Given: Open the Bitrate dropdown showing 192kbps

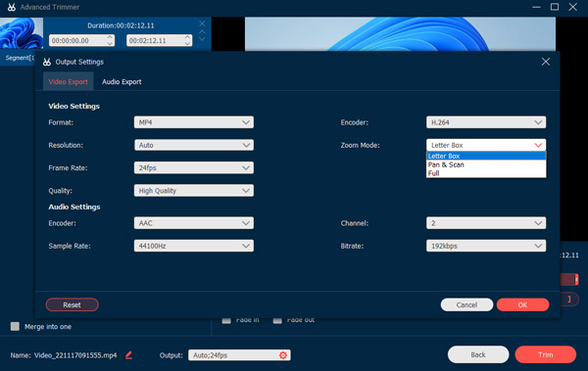Looking at the screenshot, I should (x=486, y=246).
